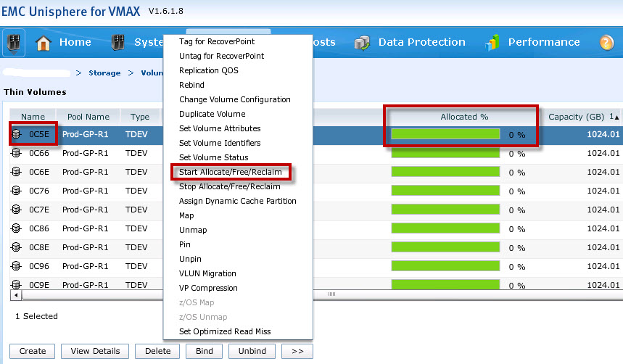Viewport: 623px width, 364px height.
Task: Click the System server icon
Action: coord(119,43)
